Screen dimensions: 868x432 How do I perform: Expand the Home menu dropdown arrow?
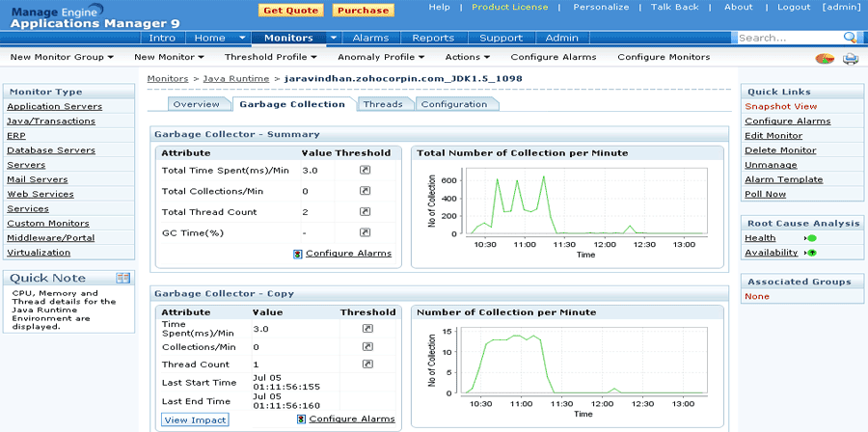[x=242, y=38]
